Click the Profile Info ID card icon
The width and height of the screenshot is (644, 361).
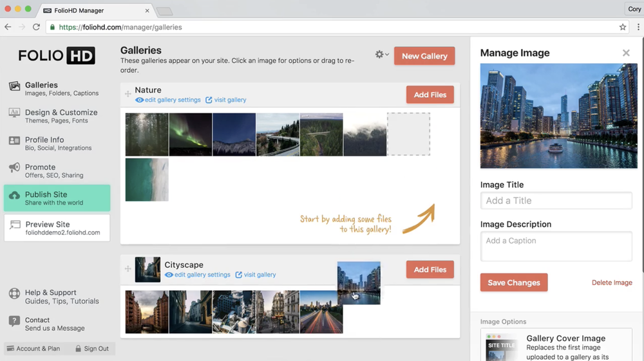(14, 141)
